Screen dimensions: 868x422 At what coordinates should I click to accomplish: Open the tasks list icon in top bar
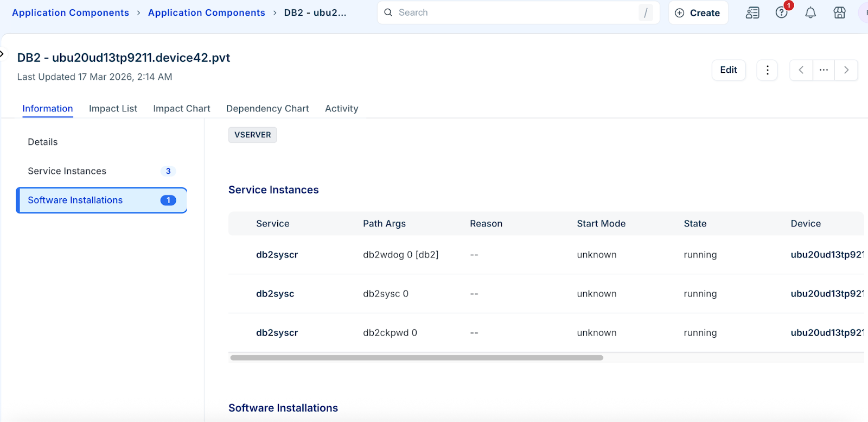pyautogui.click(x=752, y=13)
